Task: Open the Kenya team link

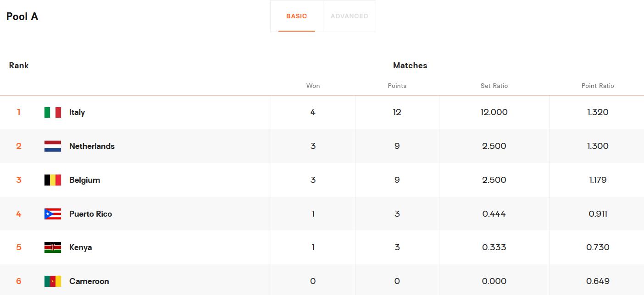Action: click(80, 247)
